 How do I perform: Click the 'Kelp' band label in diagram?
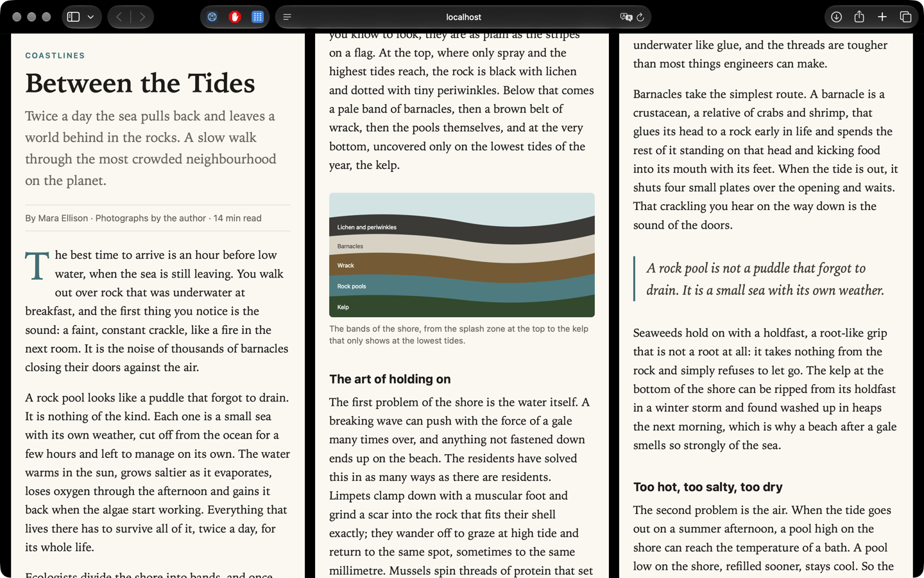(x=343, y=307)
